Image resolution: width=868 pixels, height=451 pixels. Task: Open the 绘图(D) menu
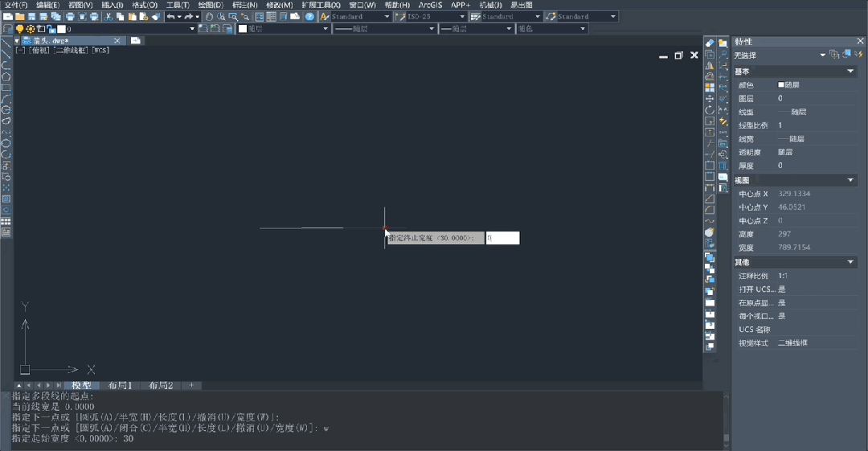(210, 5)
